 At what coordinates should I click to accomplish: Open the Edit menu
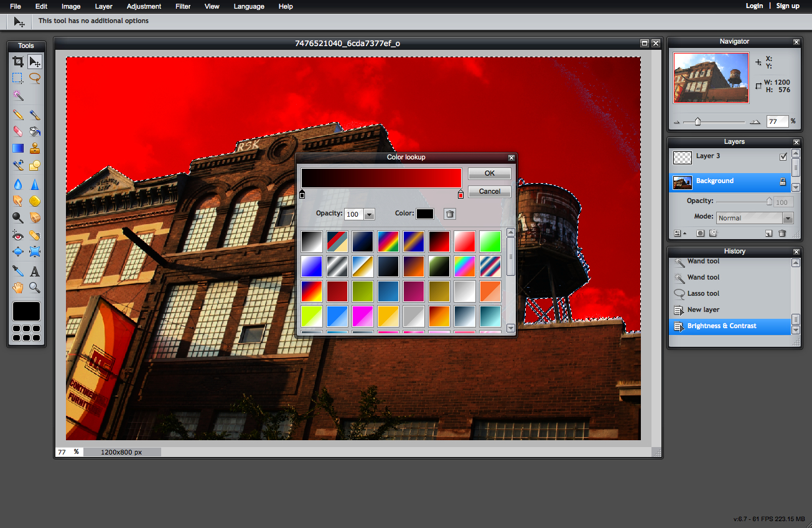point(41,6)
